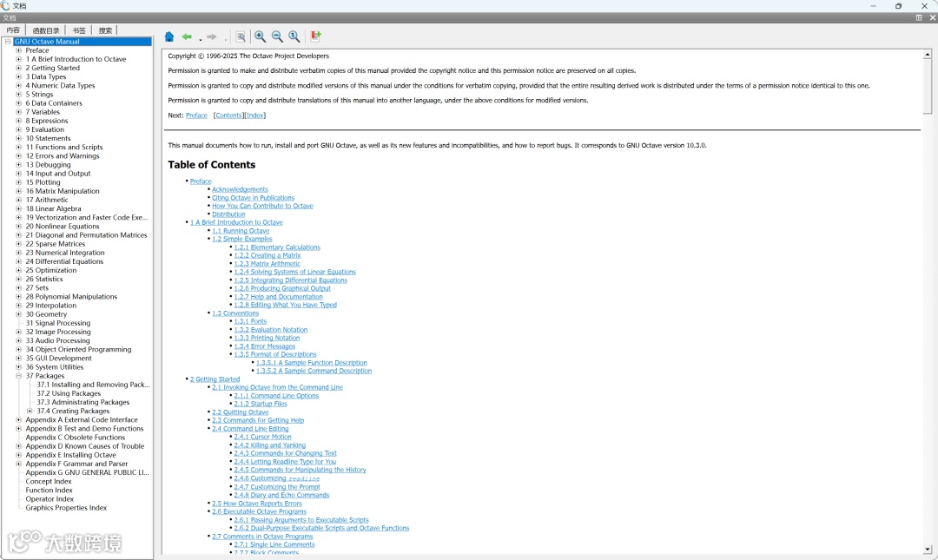This screenshot has height=560, width=938.
Task: Click the find in page icon
Action: (x=241, y=36)
